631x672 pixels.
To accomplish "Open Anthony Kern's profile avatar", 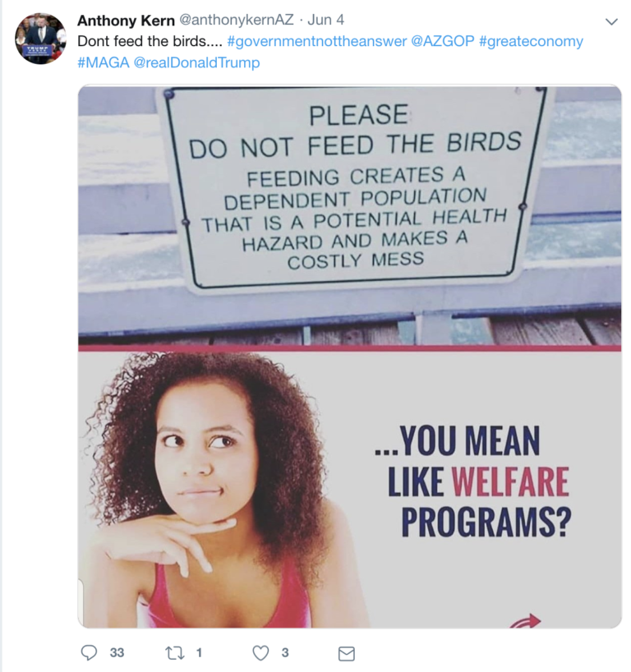I will 41,39.
